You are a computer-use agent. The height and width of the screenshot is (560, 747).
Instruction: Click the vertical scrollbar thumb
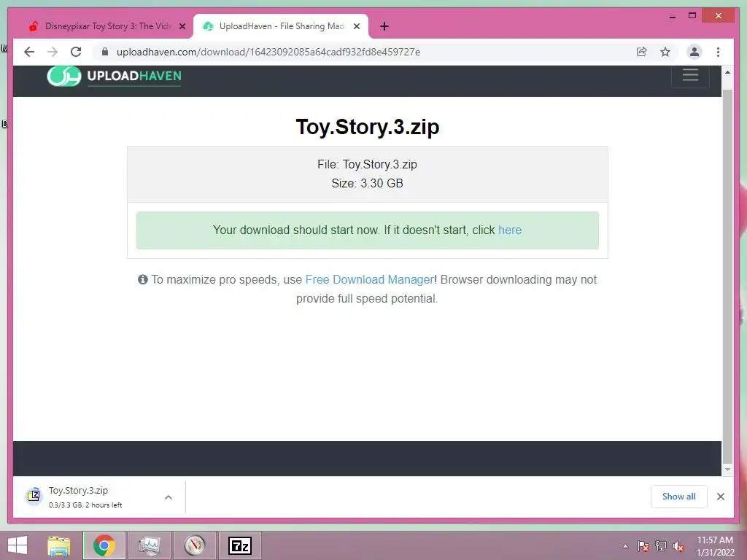pos(727,276)
